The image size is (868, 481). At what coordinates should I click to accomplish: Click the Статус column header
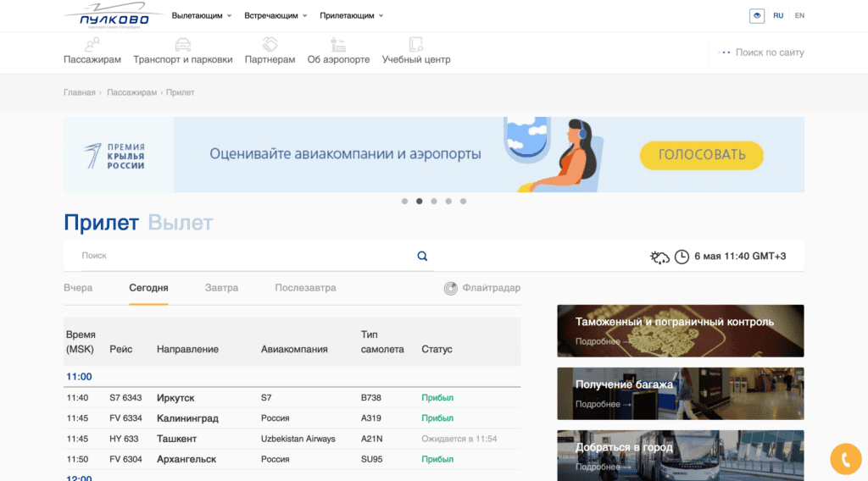pos(437,350)
